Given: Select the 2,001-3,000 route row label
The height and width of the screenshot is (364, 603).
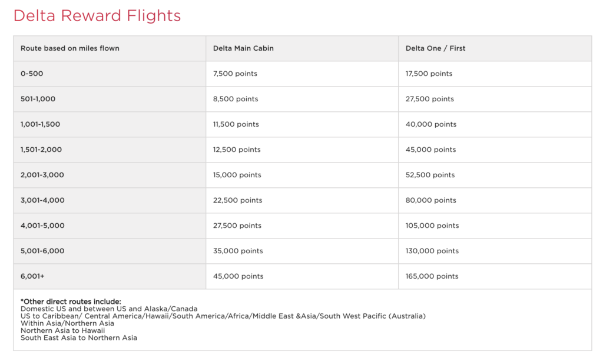Looking at the screenshot, I should tap(42, 175).
